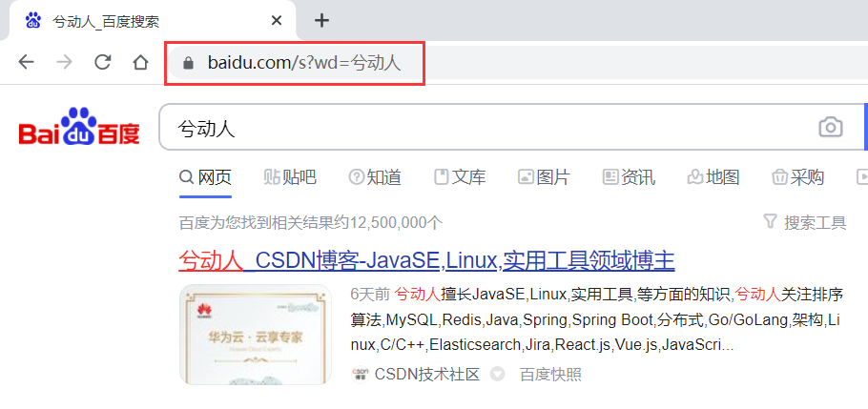Switch to the 图片 search tab
Screen dimensions: 868x409
[x=544, y=177]
